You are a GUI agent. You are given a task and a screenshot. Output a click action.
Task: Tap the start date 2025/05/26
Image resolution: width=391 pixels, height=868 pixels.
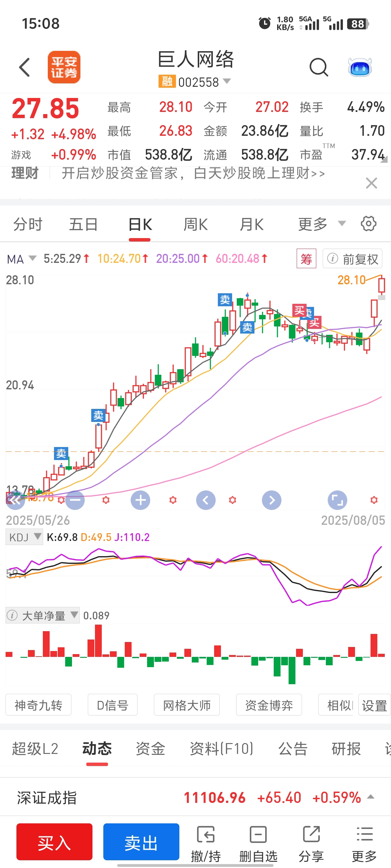point(38,520)
